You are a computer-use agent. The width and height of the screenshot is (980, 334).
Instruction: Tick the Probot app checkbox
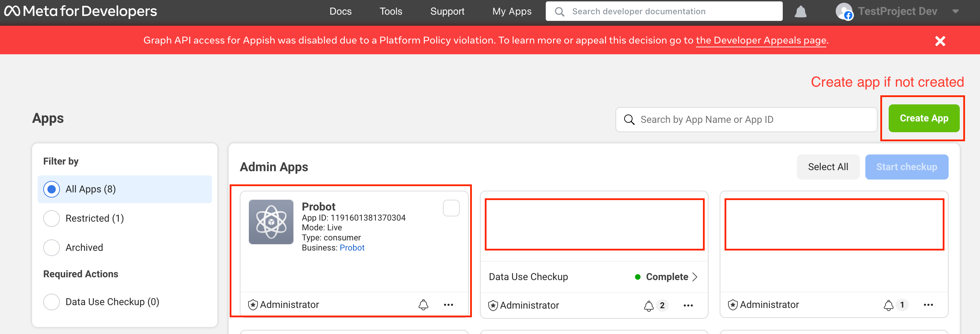(x=451, y=208)
